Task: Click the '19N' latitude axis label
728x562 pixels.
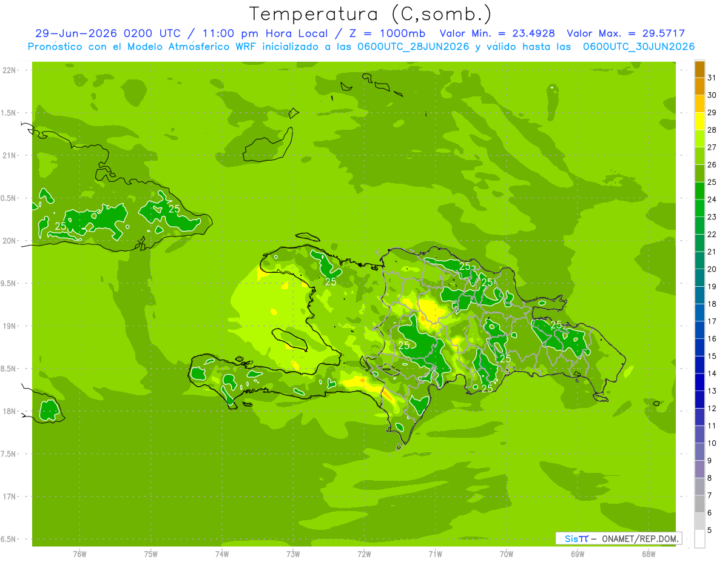Action: [9, 326]
